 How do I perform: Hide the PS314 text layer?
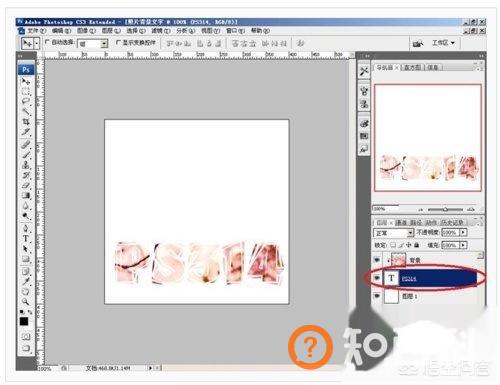377,278
